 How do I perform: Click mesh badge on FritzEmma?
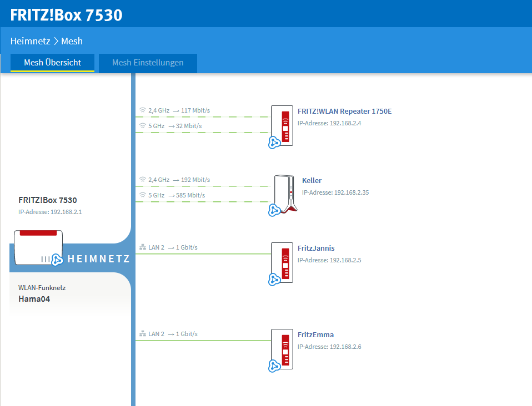[274, 366]
